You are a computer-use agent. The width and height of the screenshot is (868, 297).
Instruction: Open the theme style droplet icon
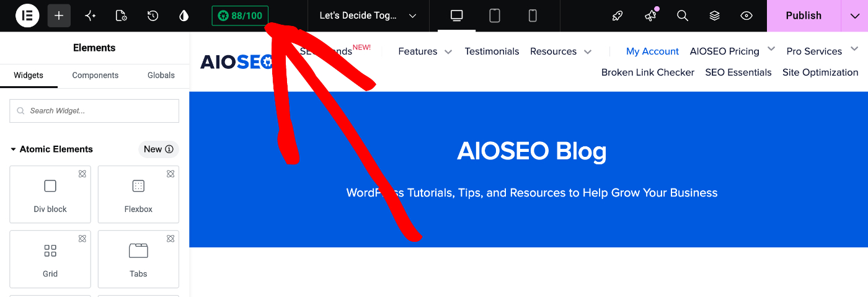click(184, 16)
